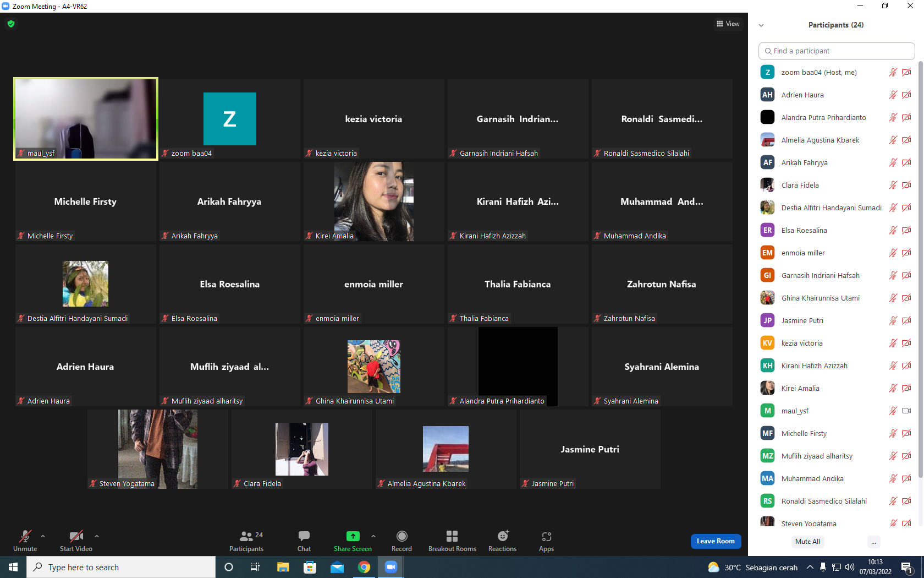Click the green encryption shield icon
Viewport: 924px width, 578px height.
tap(11, 24)
